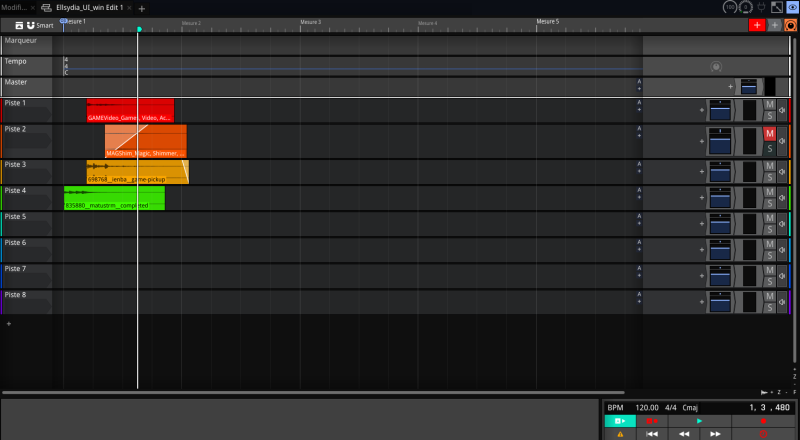Close the Ellsydia_UI_win Edit 1 tab
The height and width of the screenshot is (440, 800).
(129, 8)
